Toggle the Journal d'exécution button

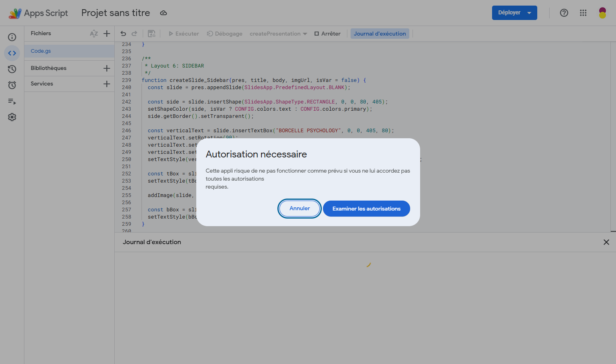click(x=380, y=34)
